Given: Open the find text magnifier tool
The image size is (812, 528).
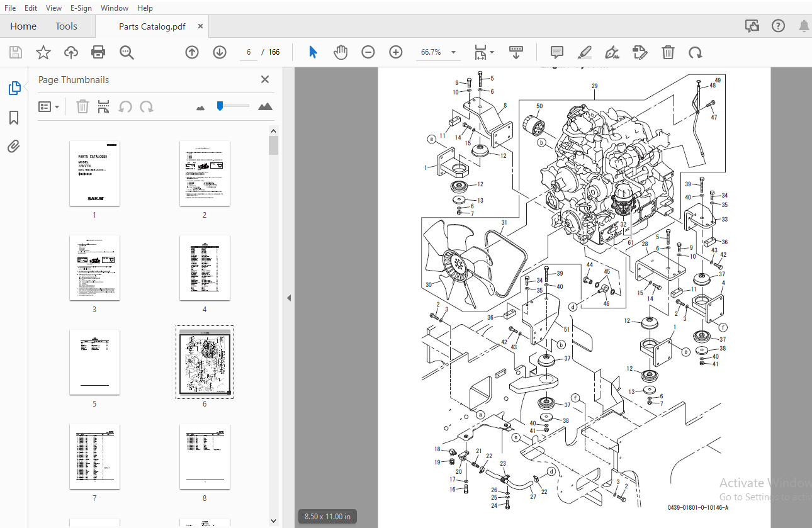Looking at the screenshot, I should click(x=127, y=52).
